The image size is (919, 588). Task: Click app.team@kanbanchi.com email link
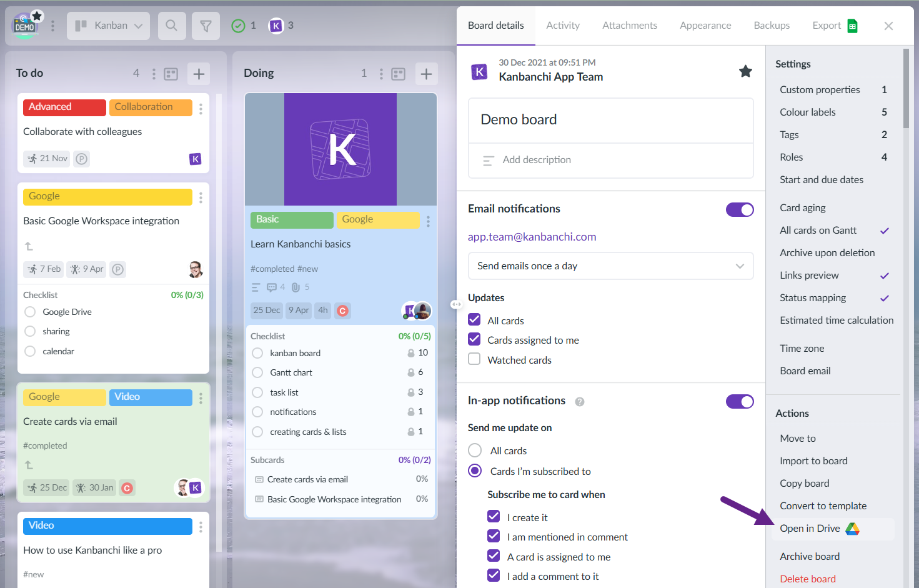[x=532, y=237]
